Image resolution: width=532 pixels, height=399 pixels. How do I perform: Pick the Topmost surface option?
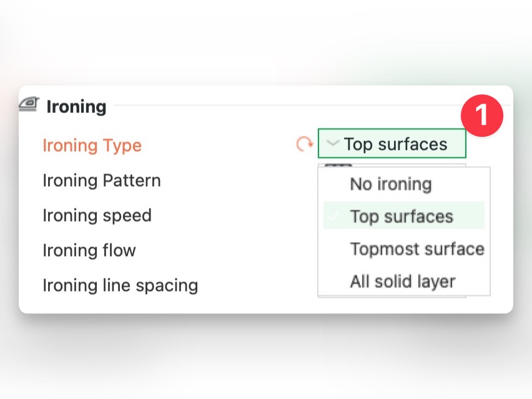pyautogui.click(x=417, y=249)
